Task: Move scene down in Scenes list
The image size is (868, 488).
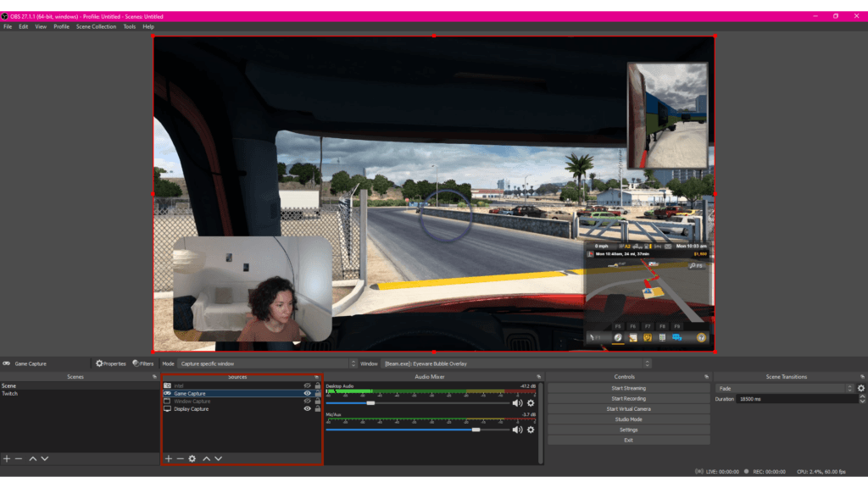Action: click(x=45, y=458)
